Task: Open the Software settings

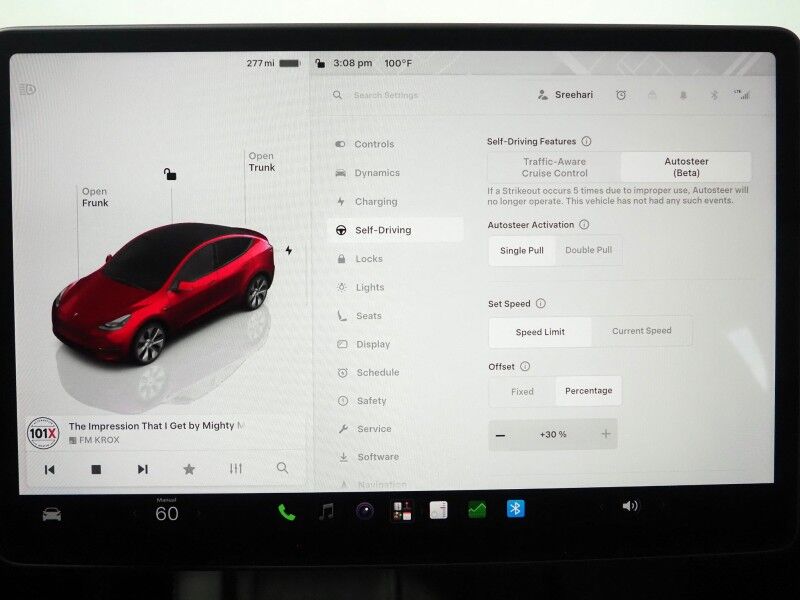Action: tap(368, 457)
